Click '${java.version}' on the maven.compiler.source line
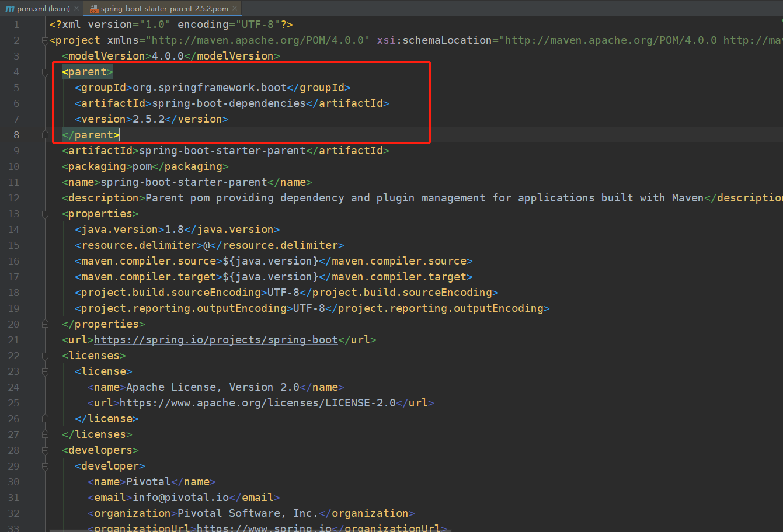The image size is (783, 532). coord(271,261)
